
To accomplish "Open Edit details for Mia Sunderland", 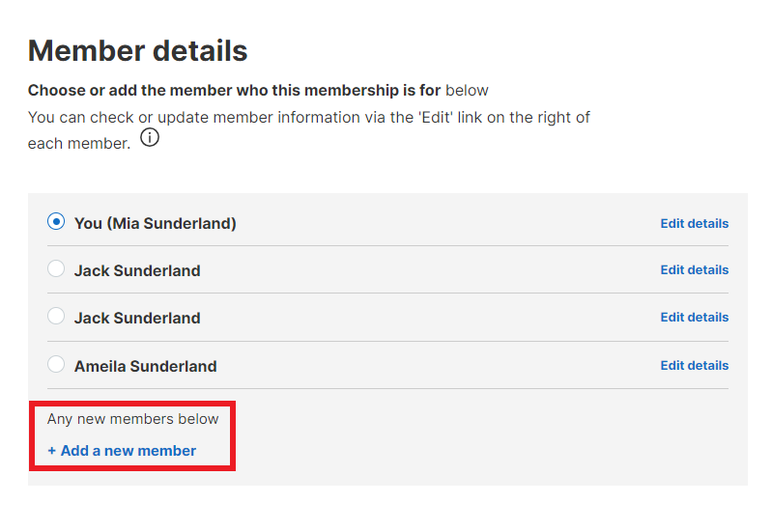I will tap(694, 223).
